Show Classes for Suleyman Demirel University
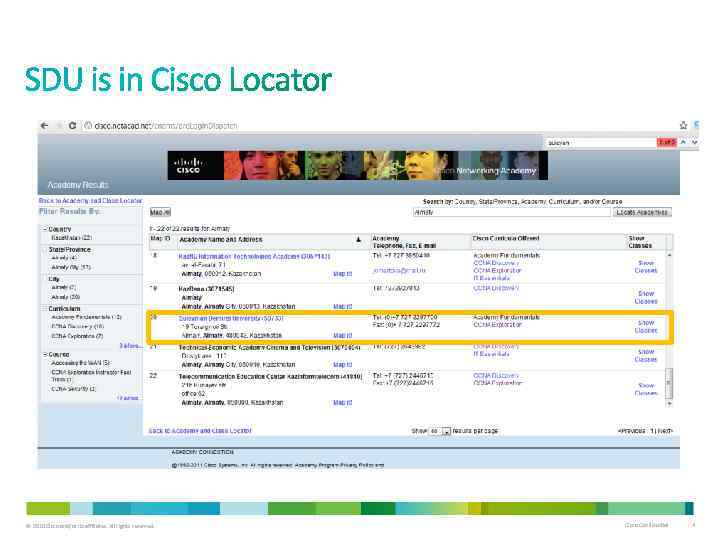The height and width of the screenshot is (540, 720). (x=646, y=326)
